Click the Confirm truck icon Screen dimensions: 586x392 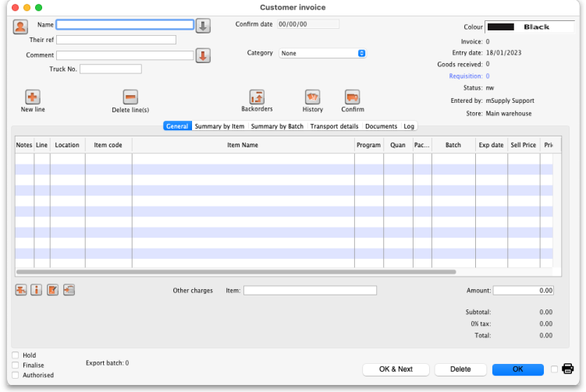pyautogui.click(x=352, y=97)
